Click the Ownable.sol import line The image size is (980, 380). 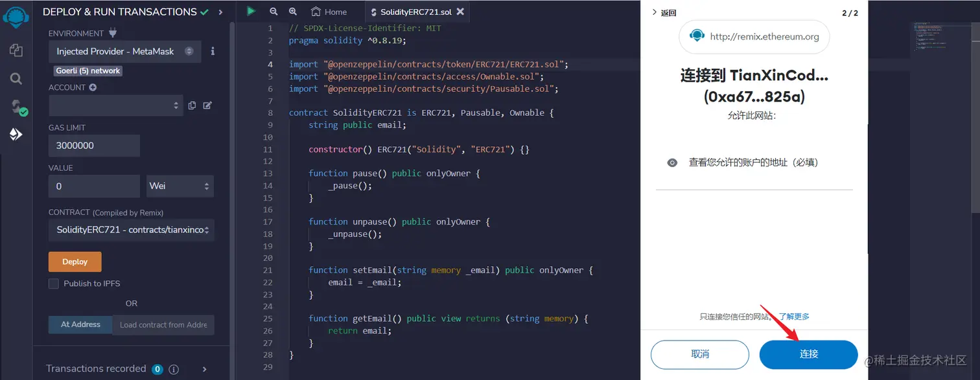coord(417,76)
